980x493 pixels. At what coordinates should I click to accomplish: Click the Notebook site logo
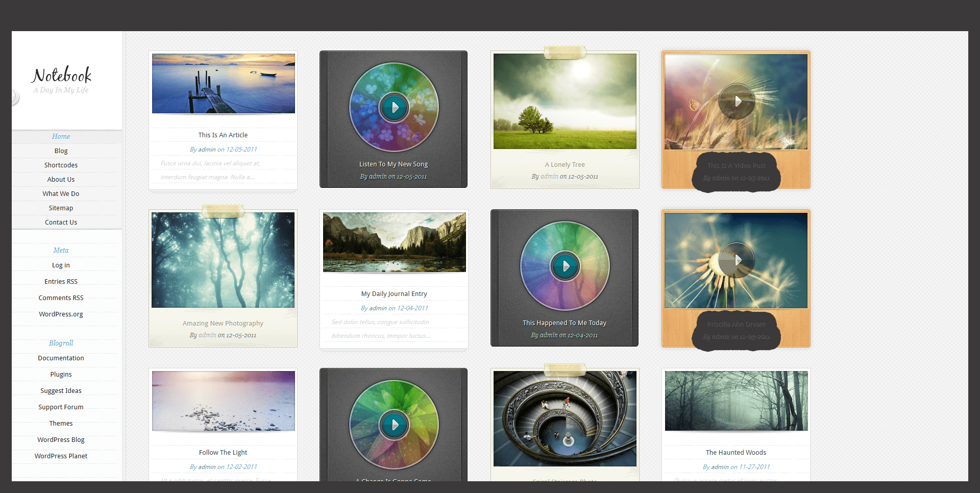(x=61, y=76)
